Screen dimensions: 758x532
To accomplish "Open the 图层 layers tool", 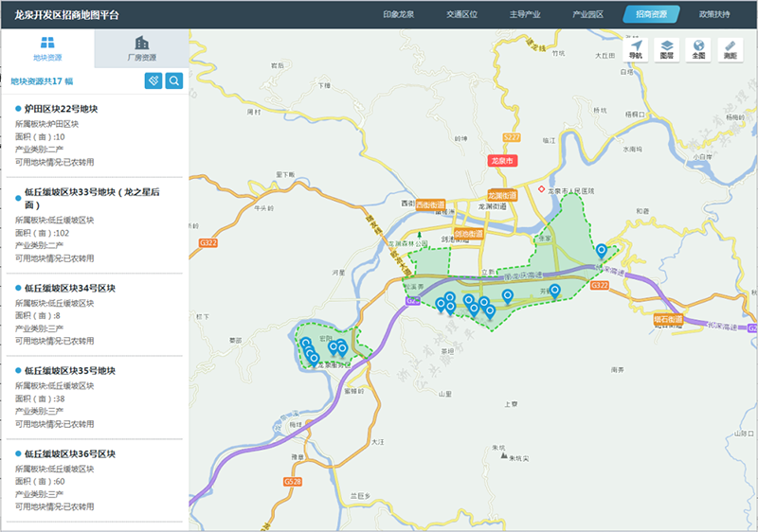I will coord(666,49).
